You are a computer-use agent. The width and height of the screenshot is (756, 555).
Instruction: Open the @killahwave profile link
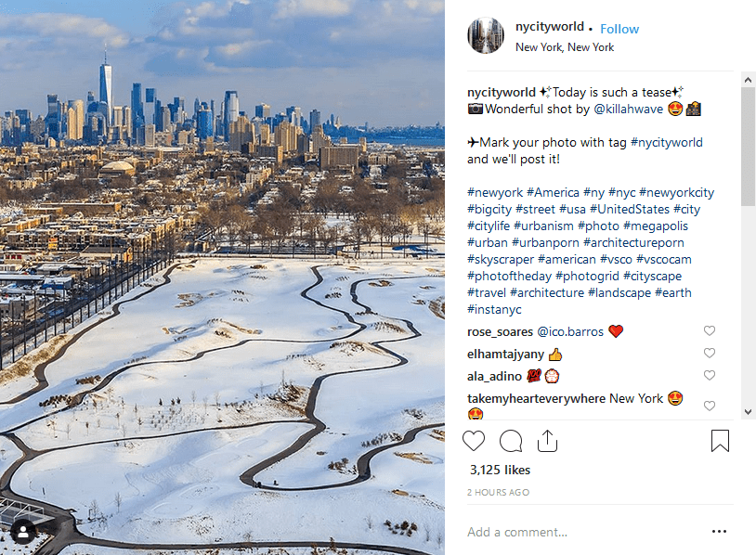click(628, 110)
